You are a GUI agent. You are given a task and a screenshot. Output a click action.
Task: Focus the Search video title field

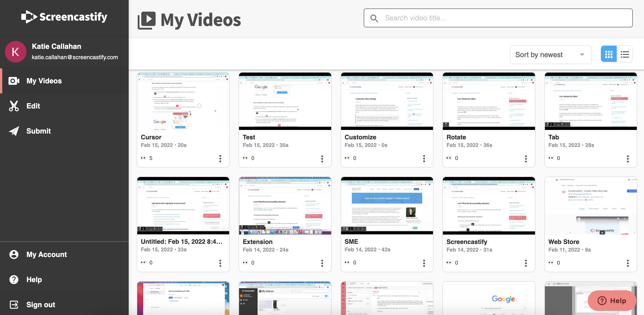coord(498,18)
